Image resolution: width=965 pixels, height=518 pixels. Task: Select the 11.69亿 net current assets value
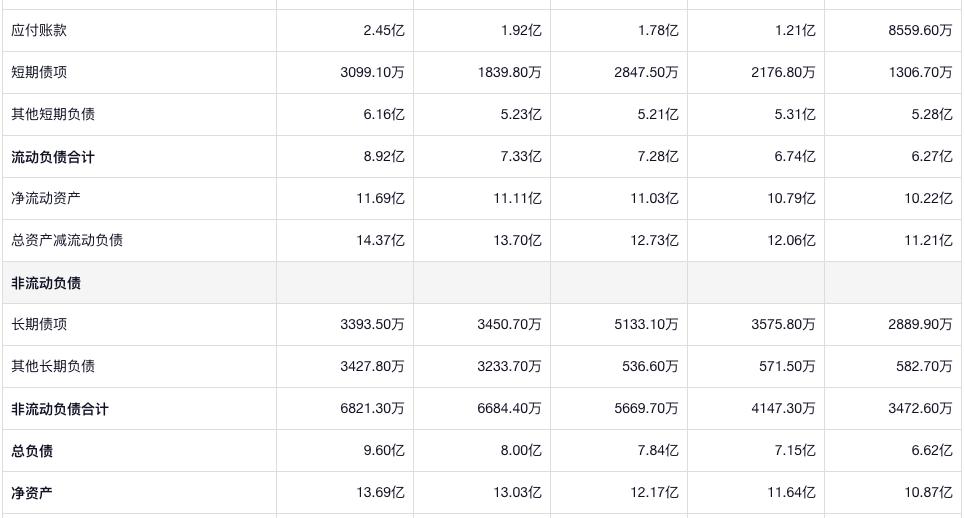pyautogui.click(x=380, y=199)
